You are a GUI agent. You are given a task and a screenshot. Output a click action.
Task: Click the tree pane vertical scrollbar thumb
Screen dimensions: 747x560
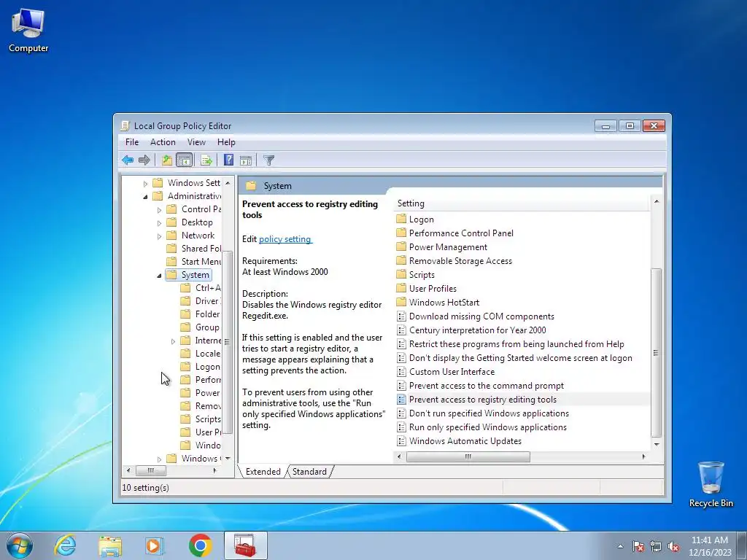227,342
